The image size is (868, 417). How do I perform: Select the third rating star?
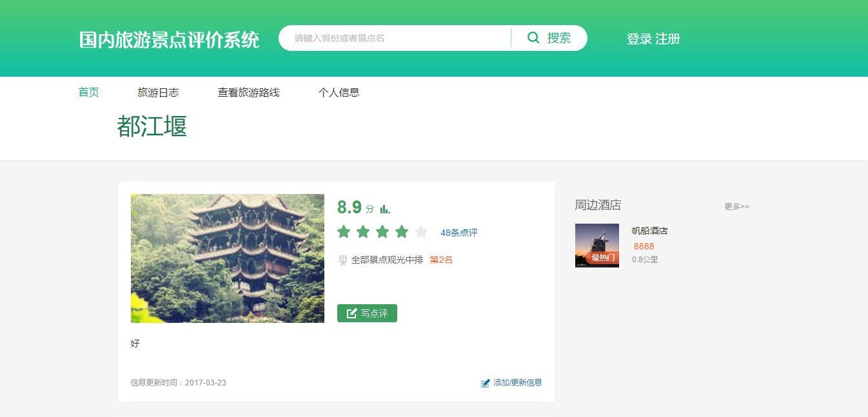point(382,232)
